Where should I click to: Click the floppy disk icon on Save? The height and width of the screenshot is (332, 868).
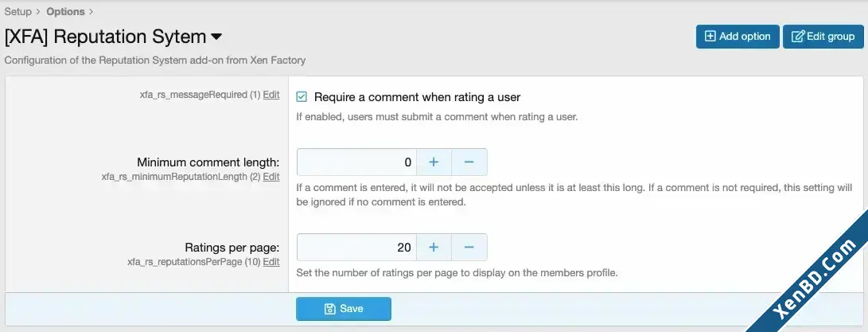pos(330,309)
